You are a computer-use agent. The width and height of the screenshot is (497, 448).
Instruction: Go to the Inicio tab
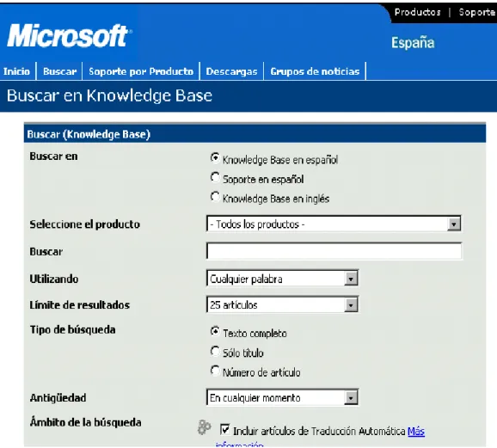click(x=17, y=71)
